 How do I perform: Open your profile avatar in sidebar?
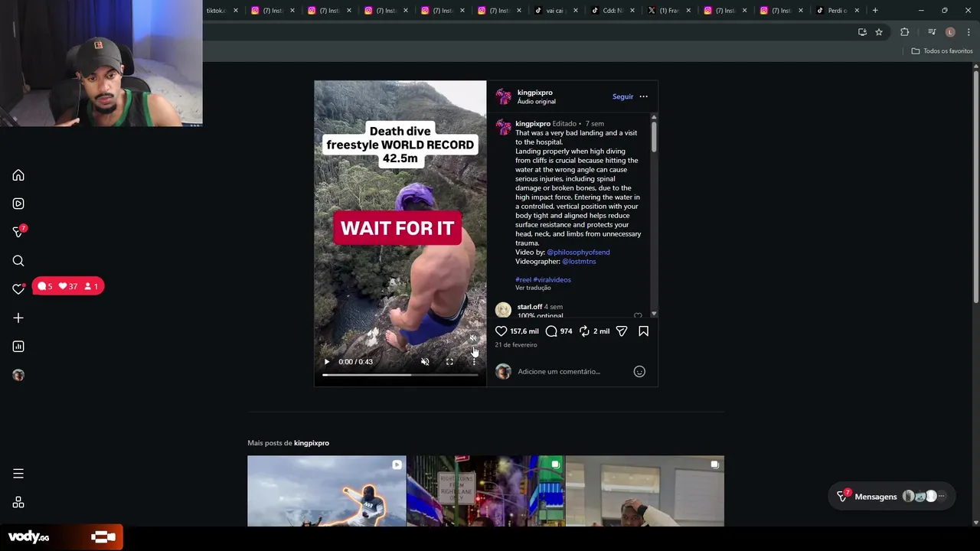point(18,375)
